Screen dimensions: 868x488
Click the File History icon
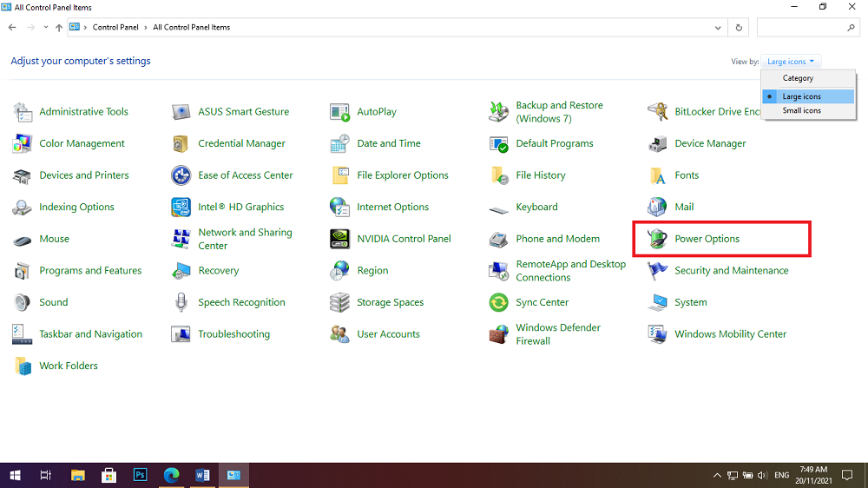point(499,175)
